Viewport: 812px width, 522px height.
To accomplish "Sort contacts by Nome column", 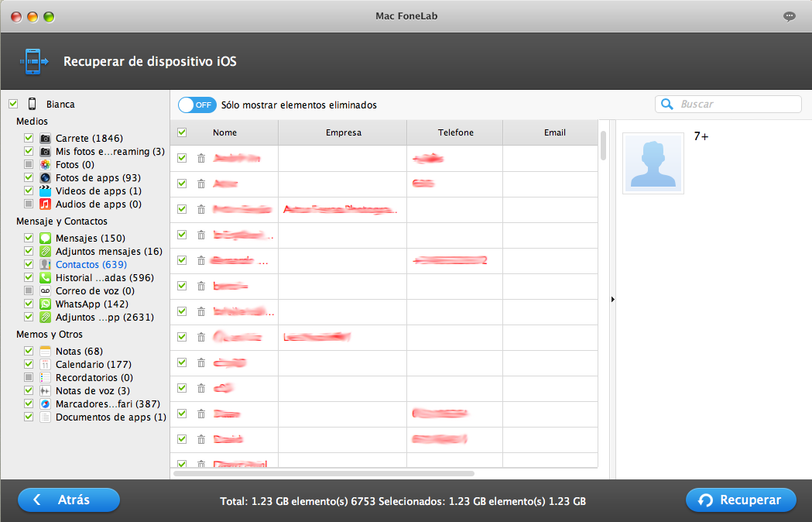I will 224,132.
